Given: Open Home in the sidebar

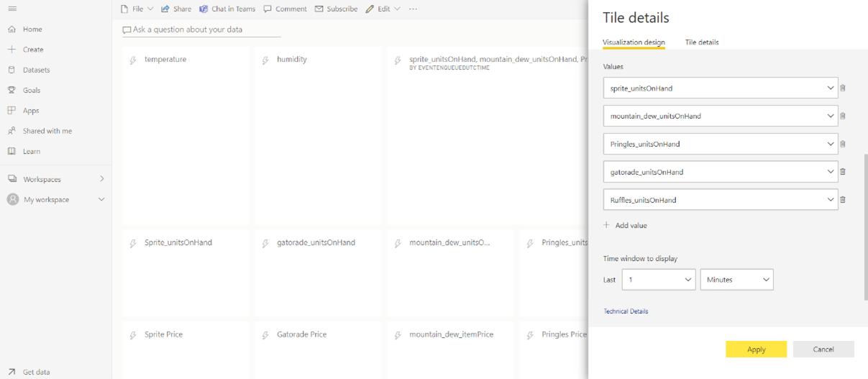Looking at the screenshot, I should click(32, 29).
